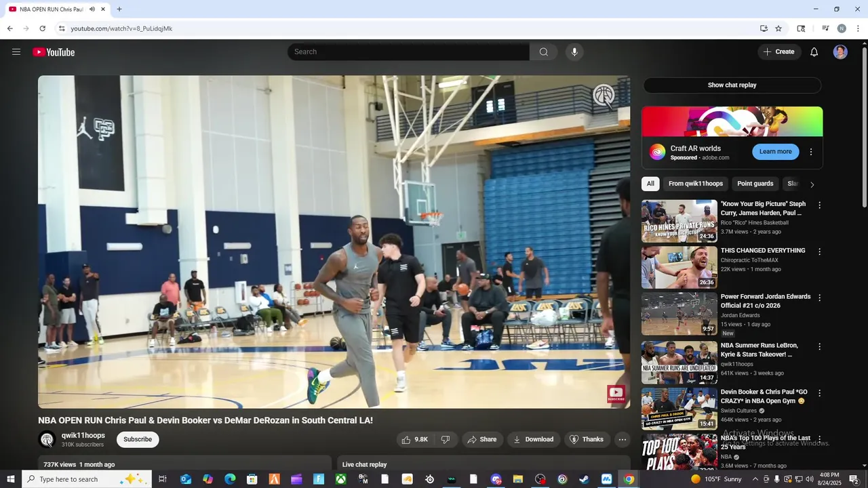Click the Share button

pyautogui.click(x=483, y=439)
